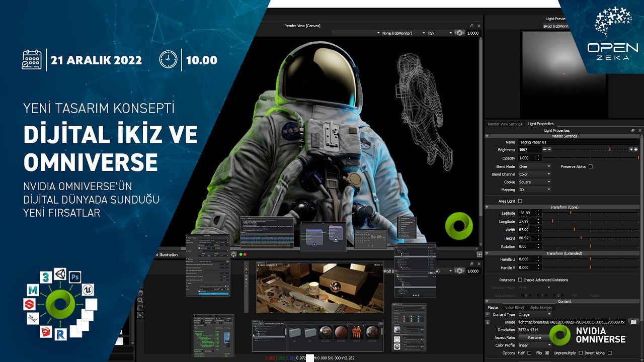Screen dimensions: 644x362
Task: Click the Name field Tracing Paper 01
Action: 579,142
